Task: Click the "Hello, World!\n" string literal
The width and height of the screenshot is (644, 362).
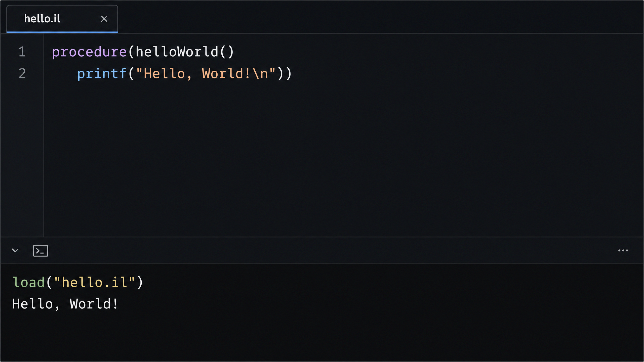Action: (206, 74)
